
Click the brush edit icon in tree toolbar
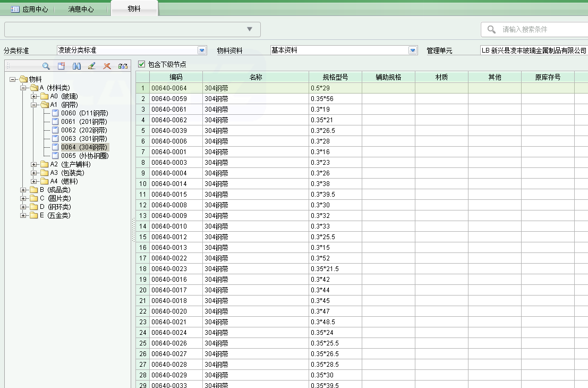click(91, 66)
